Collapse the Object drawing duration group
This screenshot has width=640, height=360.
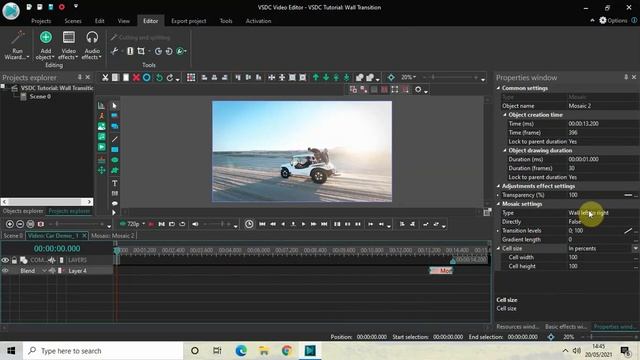click(505, 151)
